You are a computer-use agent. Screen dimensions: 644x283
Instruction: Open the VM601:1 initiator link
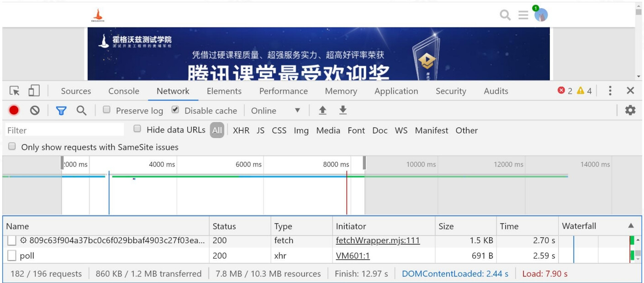(353, 256)
